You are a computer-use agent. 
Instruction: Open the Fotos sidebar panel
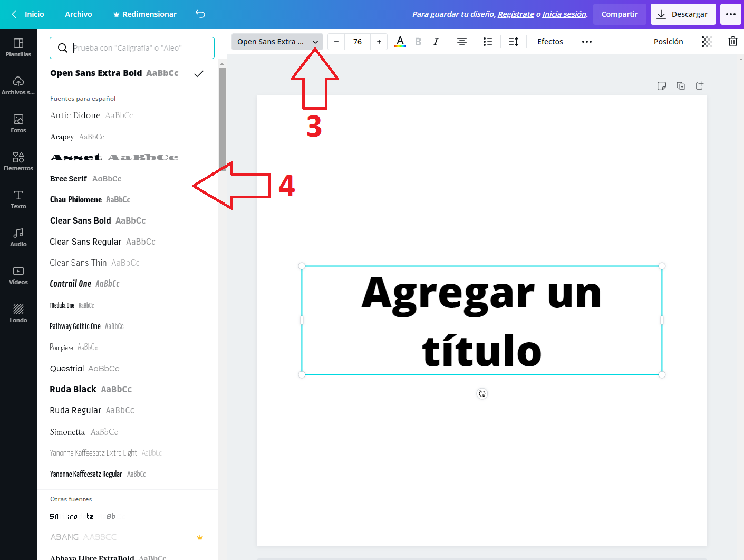coord(18,123)
